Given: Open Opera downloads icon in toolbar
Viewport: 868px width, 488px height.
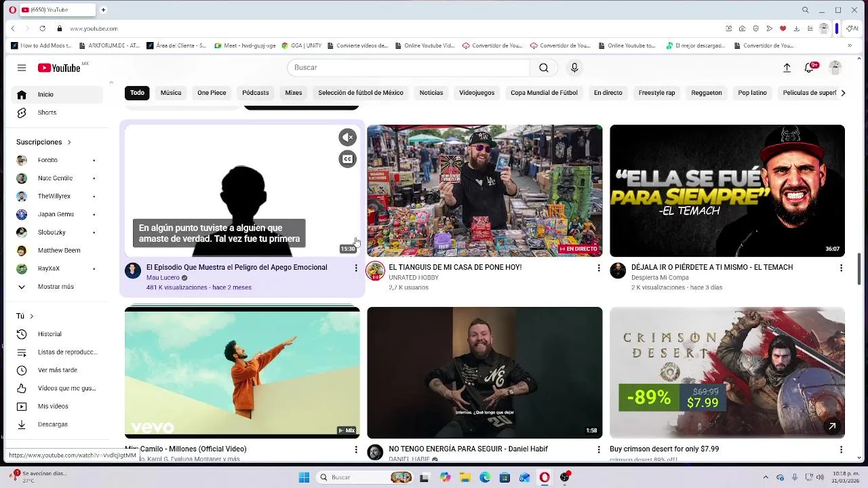Looking at the screenshot, I should [796, 28].
